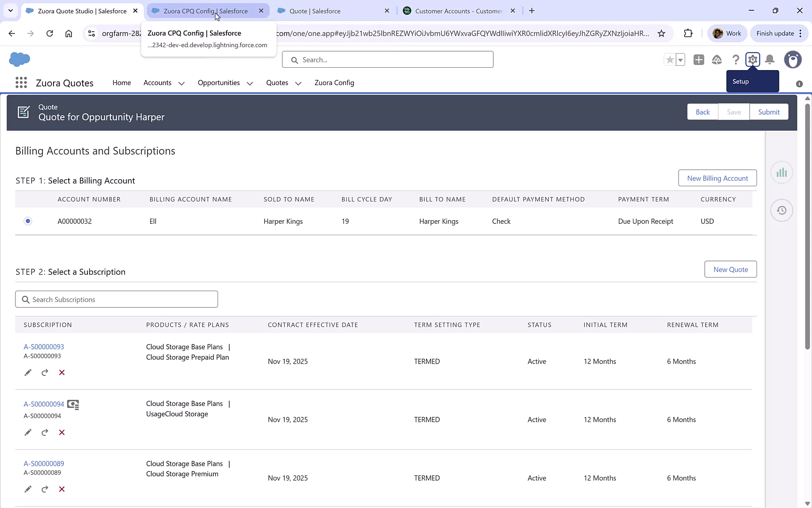Select billing account A00000032 radio button

28,221
